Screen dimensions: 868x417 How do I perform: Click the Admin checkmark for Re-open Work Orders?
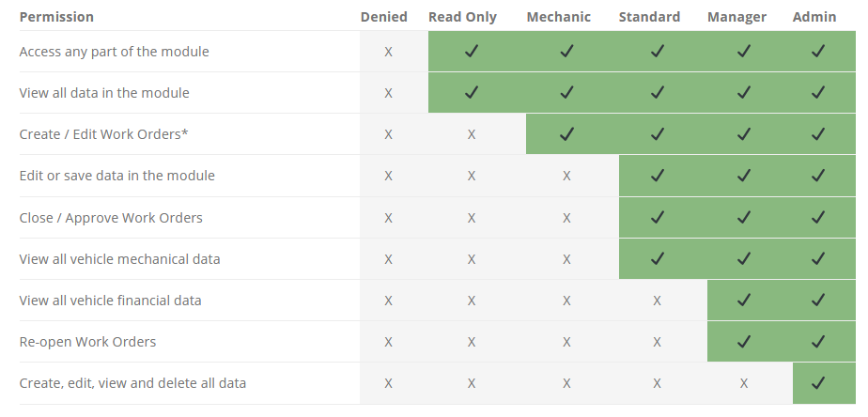[x=817, y=342]
